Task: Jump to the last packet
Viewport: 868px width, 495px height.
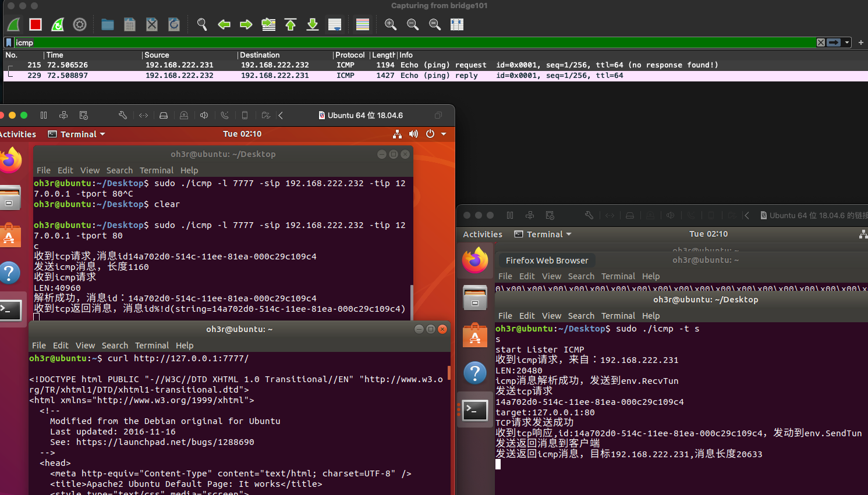Action: [313, 24]
